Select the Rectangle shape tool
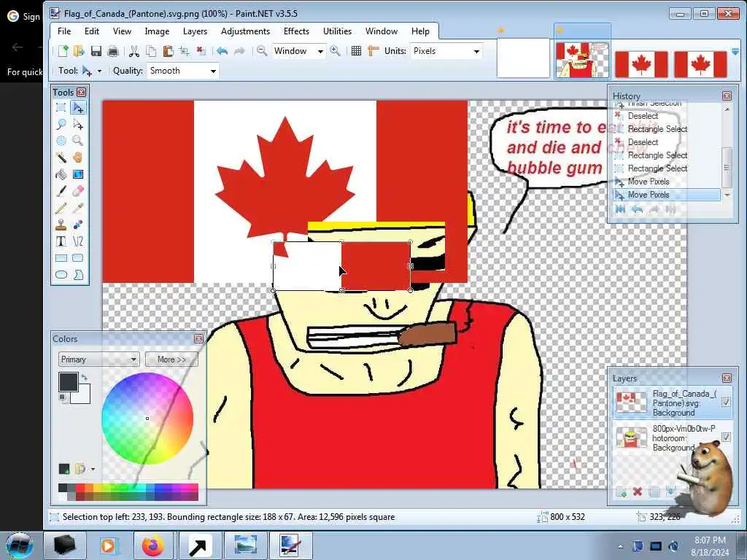Image resolution: width=747 pixels, height=560 pixels. (x=61, y=258)
